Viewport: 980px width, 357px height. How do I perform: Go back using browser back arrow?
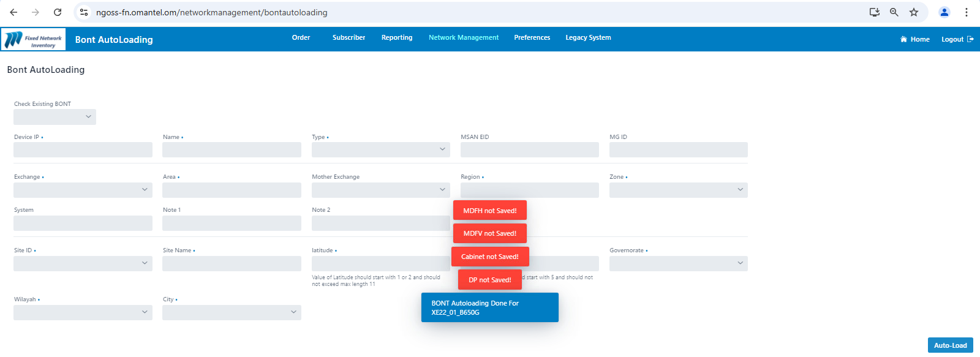click(x=13, y=12)
